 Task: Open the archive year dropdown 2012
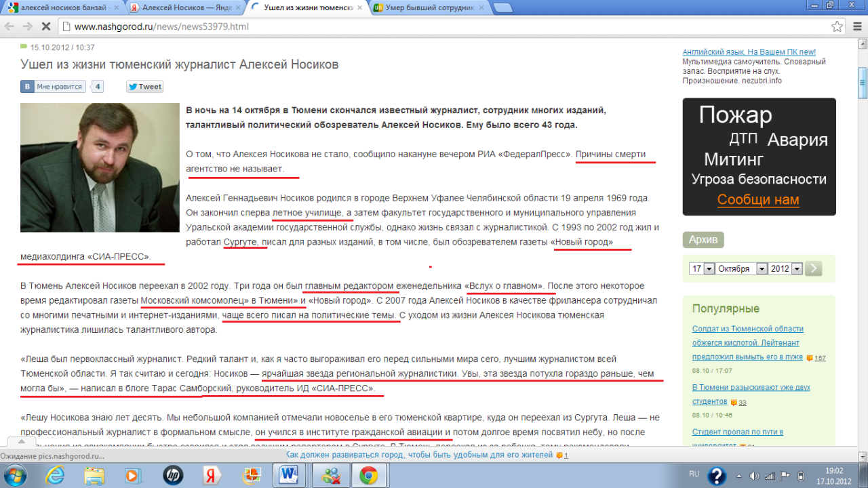point(785,268)
